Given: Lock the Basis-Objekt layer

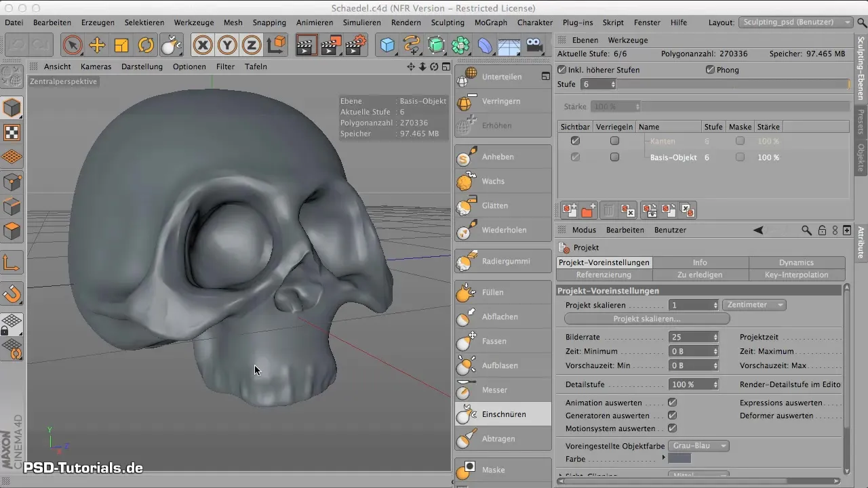Looking at the screenshot, I should point(614,157).
